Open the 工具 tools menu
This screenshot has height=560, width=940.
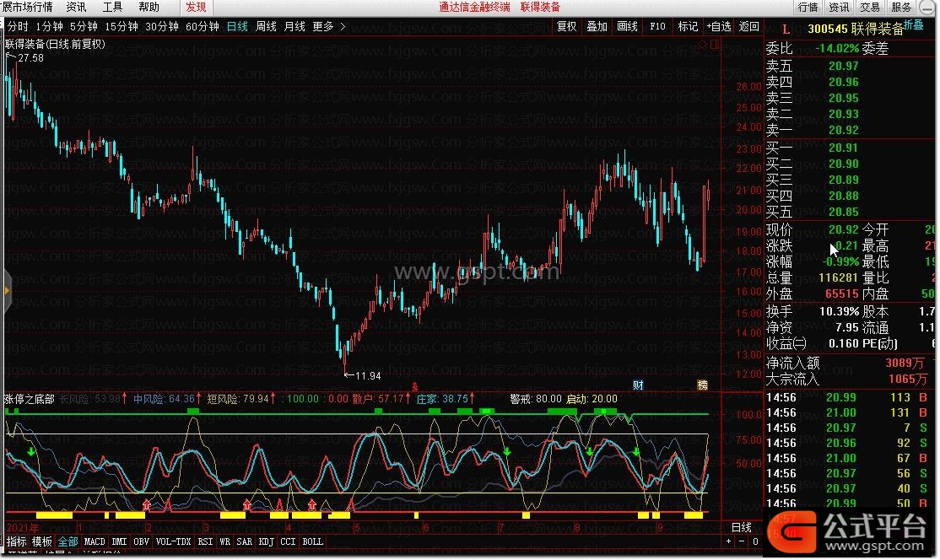point(113,8)
